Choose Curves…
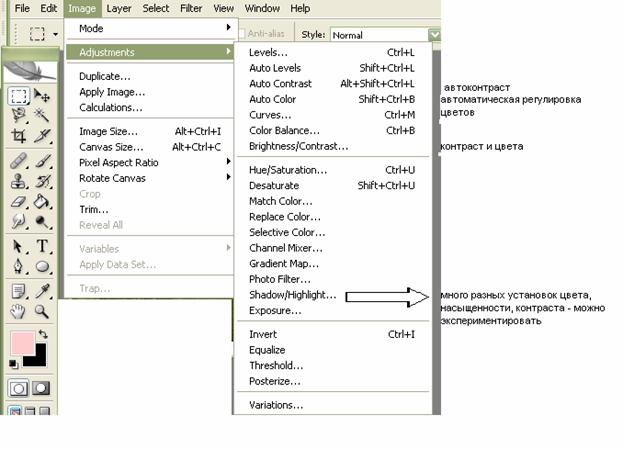 pos(332,115)
